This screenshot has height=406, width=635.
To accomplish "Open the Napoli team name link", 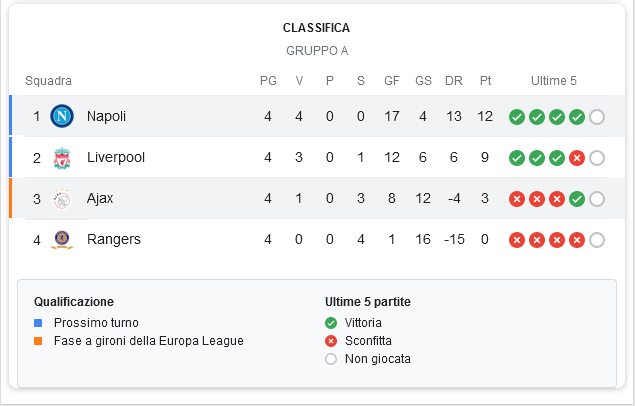I will click(x=106, y=116).
